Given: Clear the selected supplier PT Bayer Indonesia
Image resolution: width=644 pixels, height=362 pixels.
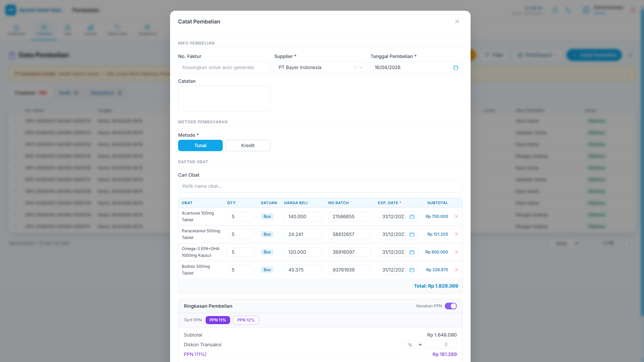Looking at the screenshot, I should point(356,67).
